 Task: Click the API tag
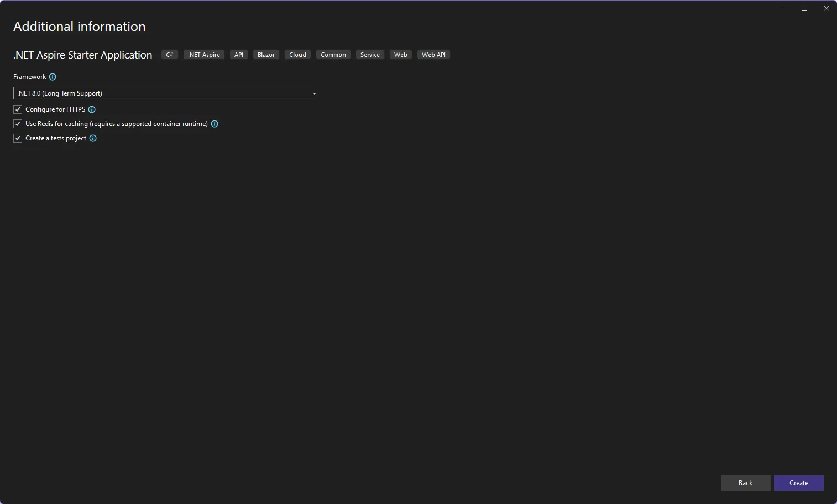(239, 55)
